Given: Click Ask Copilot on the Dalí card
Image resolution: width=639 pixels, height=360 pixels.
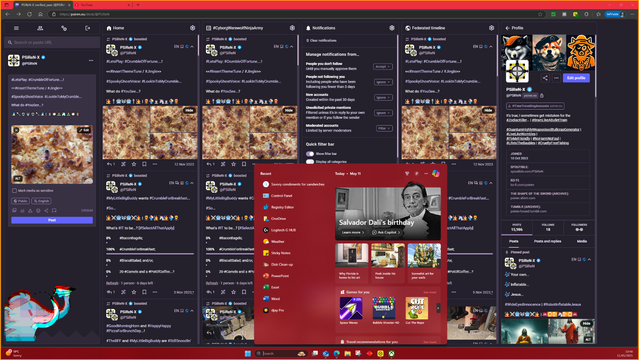Looking at the screenshot, I should point(386,232).
